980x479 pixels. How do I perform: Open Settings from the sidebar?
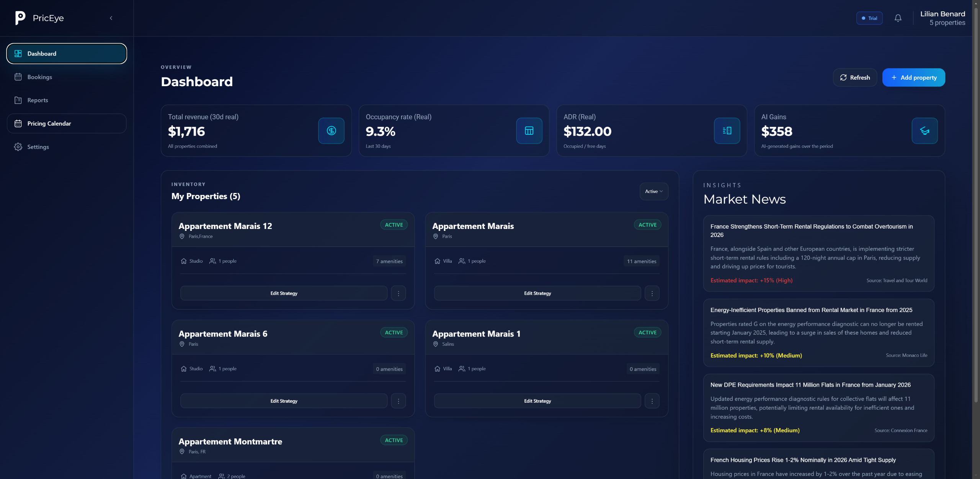click(x=38, y=147)
